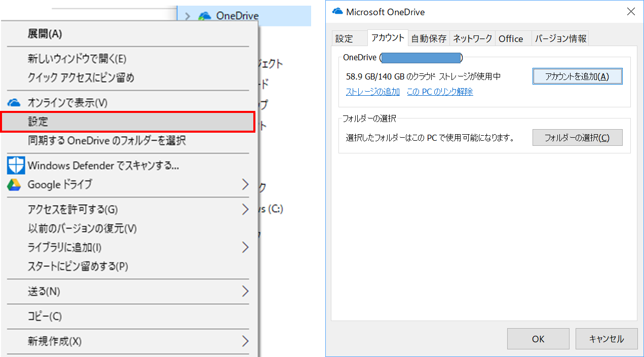Click the 58.9 GB/140 GB storage usage text
The height and width of the screenshot is (357, 644).
pyautogui.click(x=423, y=76)
